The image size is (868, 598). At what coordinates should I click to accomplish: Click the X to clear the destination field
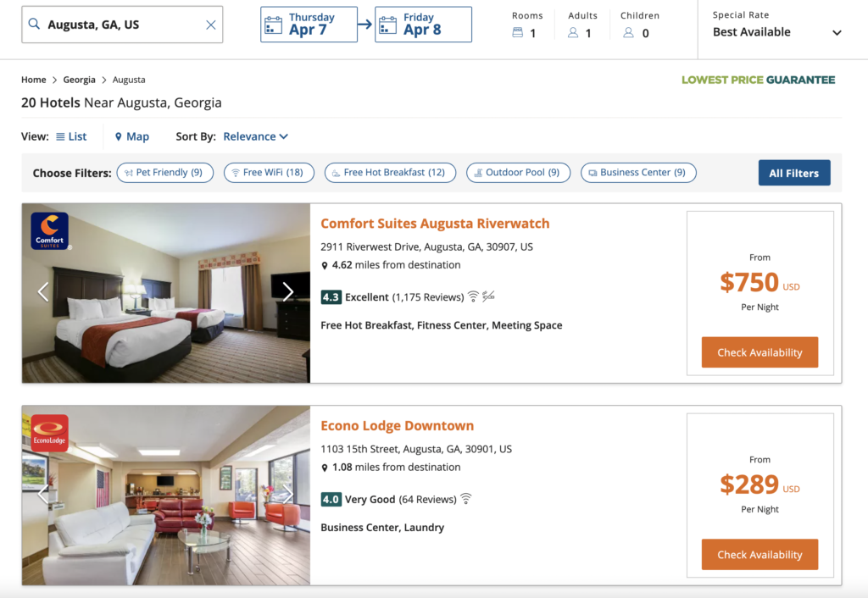pyautogui.click(x=211, y=25)
